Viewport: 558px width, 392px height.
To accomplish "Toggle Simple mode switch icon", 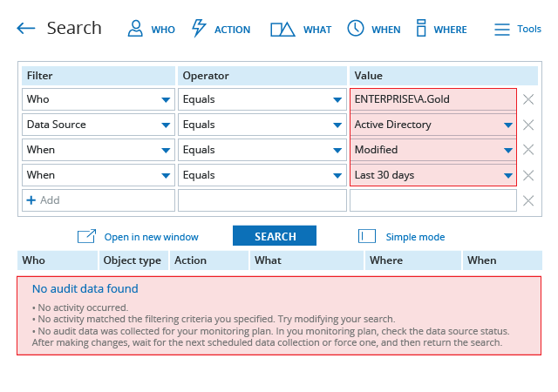I will tap(367, 236).
